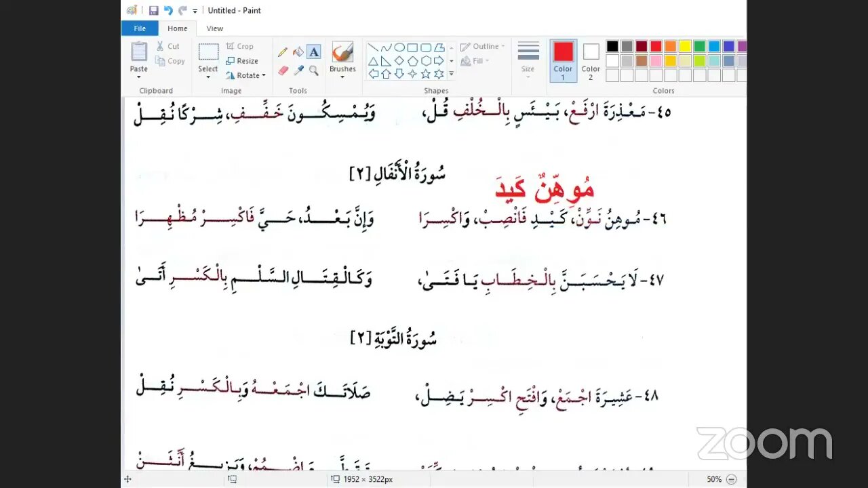
Task: Choose the Rectangle shape
Action: pyautogui.click(x=412, y=47)
